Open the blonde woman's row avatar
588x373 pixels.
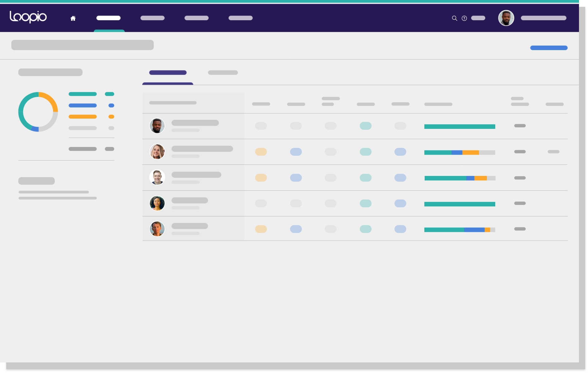click(x=157, y=152)
